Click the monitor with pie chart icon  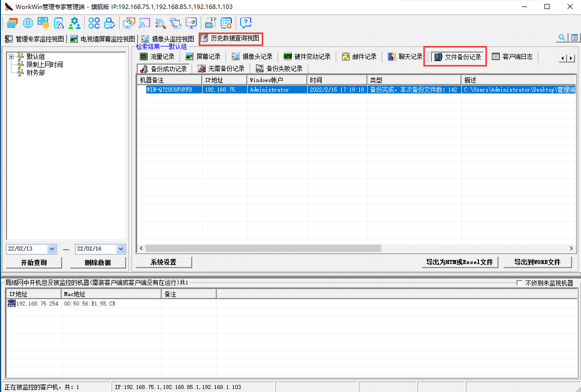point(191,23)
